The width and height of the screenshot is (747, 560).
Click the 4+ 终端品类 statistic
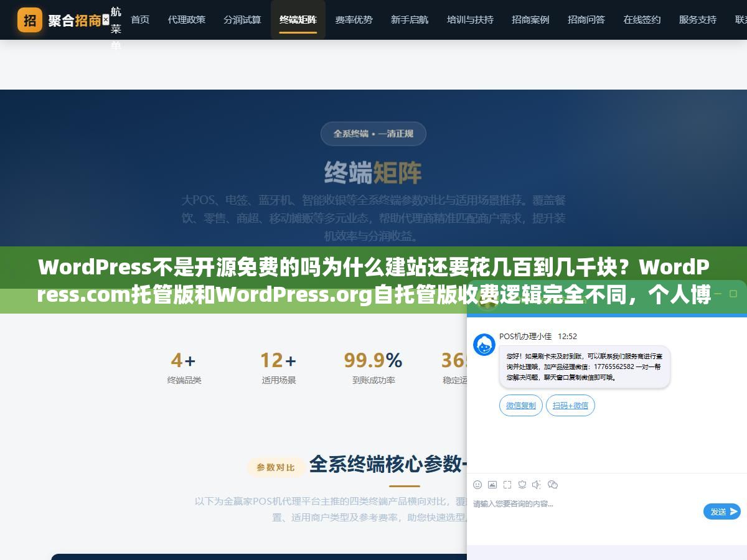tap(184, 368)
